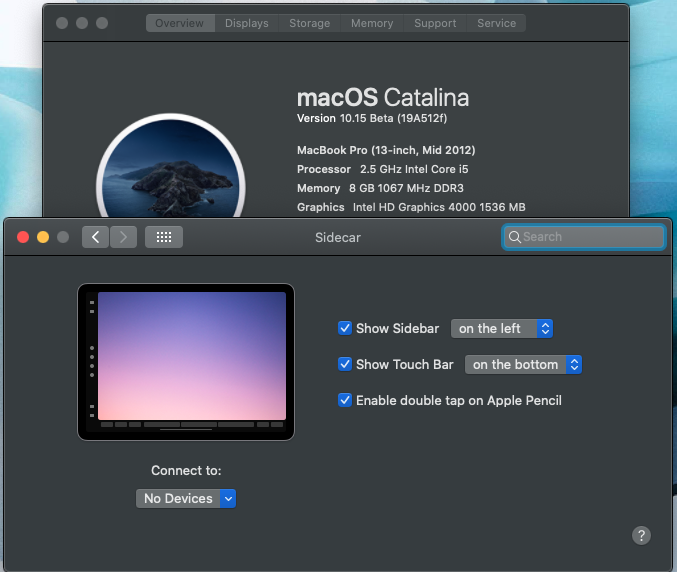The height and width of the screenshot is (572, 677).
Task: Click the Memory '8 GB 1067 MHz DDR3' text
Action: click(406, 188)
